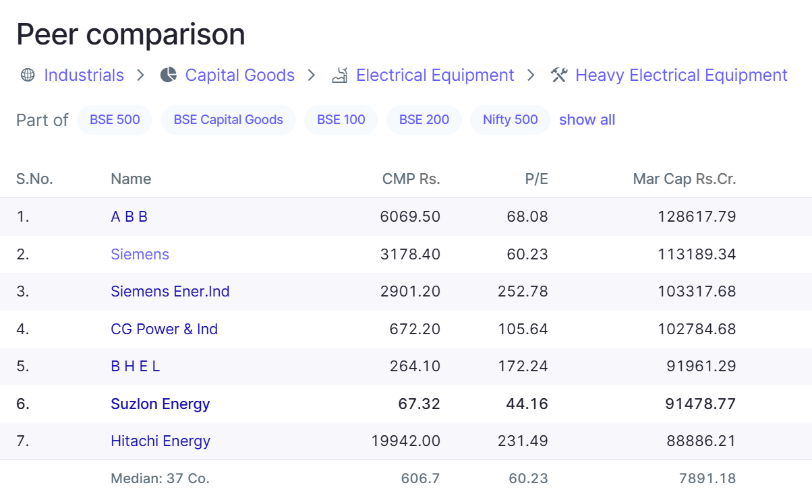The width and height of the screenshot is (812, 504).
Task: Click A B B market cap 128617.79
Action: tap(697, 217)
